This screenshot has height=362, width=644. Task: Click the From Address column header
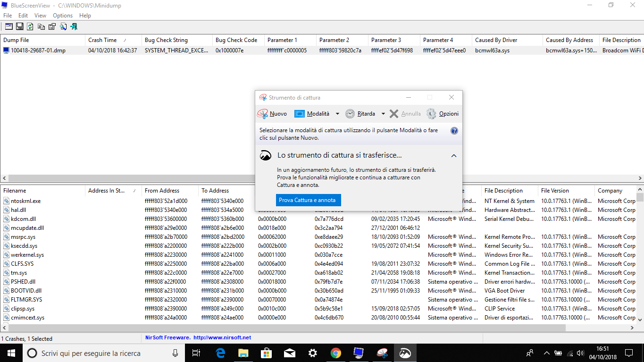[x=170, y=191]
